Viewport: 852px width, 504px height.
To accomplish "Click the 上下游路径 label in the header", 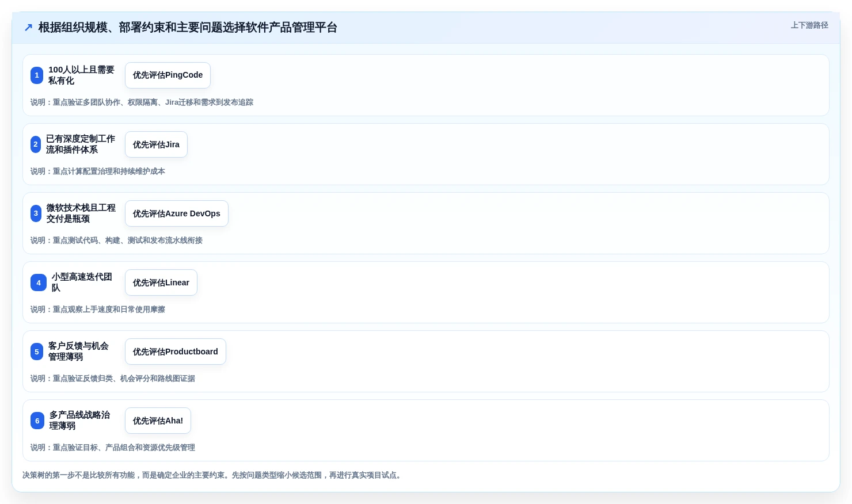I will (x=809, y=25).
